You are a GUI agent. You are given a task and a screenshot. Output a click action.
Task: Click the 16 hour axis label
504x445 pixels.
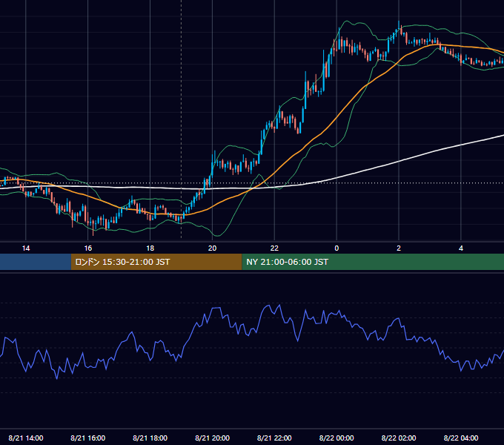pos(87,248)
